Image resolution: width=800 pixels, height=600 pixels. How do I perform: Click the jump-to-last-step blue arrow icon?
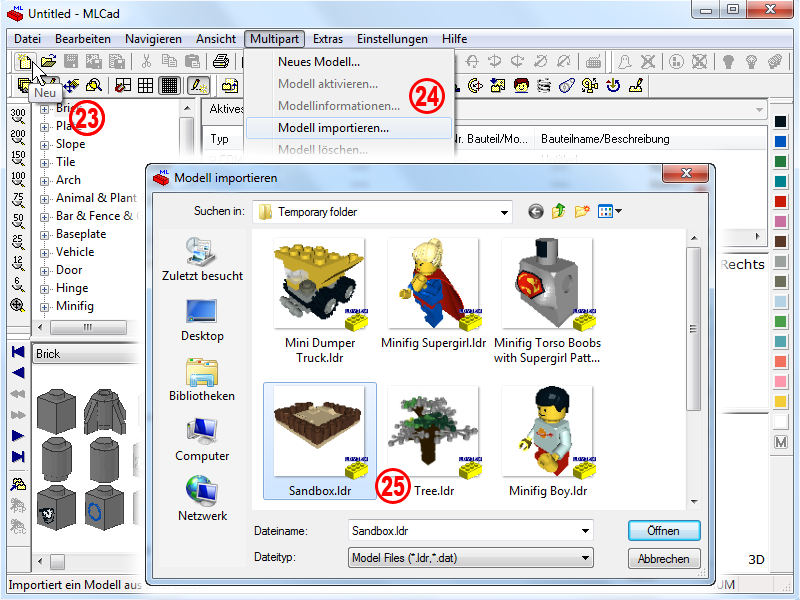coord(18,456)
